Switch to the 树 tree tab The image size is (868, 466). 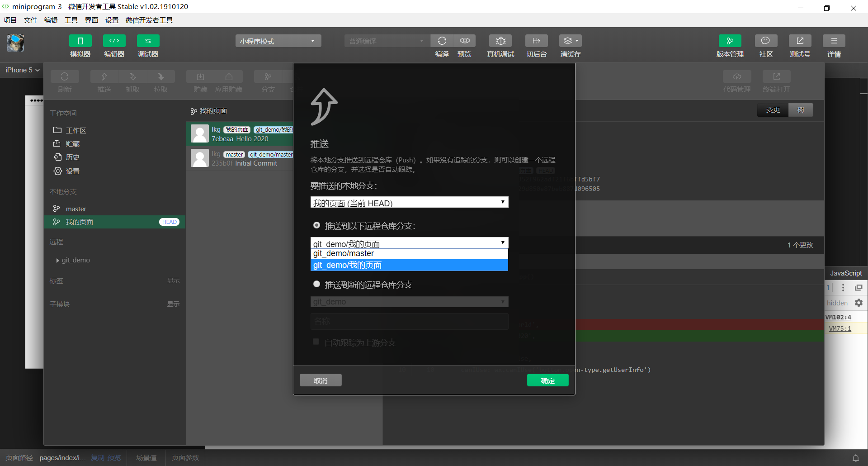[801, 110]
